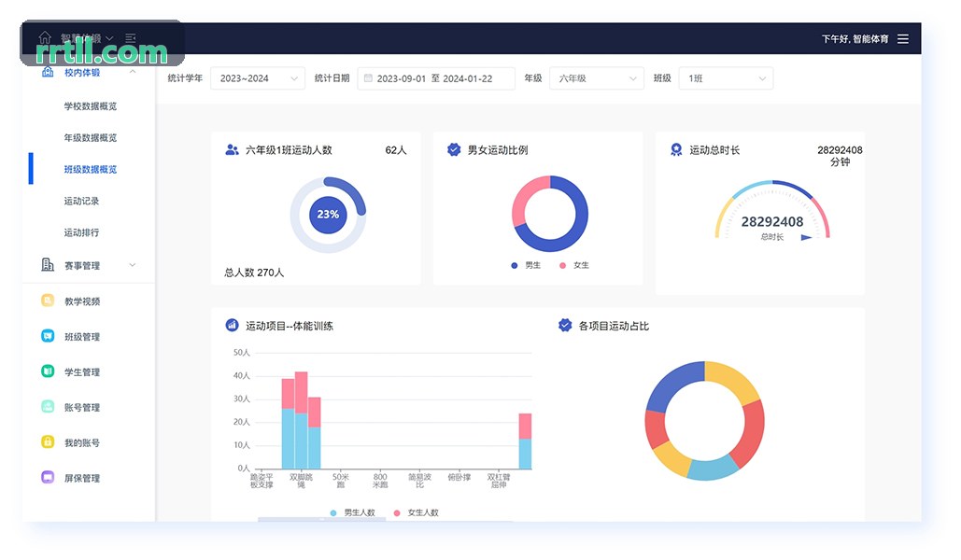The image size is (961, 560).
Task: Open the 班级管理 sidebar icon
Action: [x=48, y=336]
